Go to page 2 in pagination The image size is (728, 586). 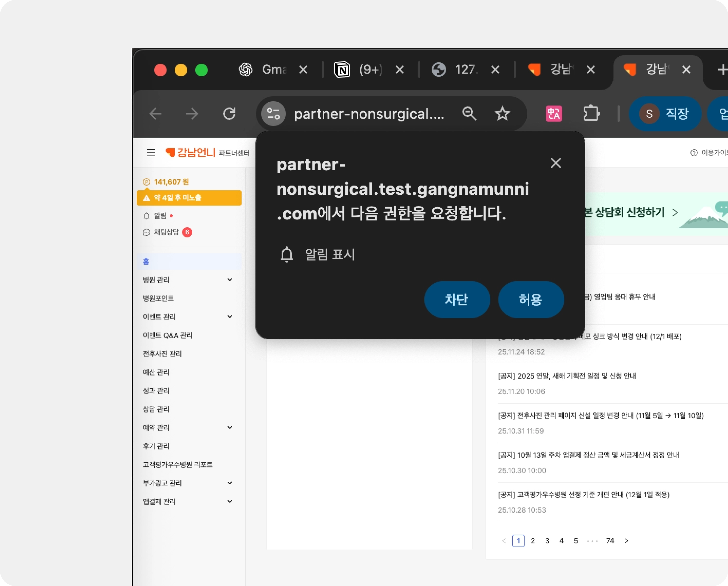[533, 541]
